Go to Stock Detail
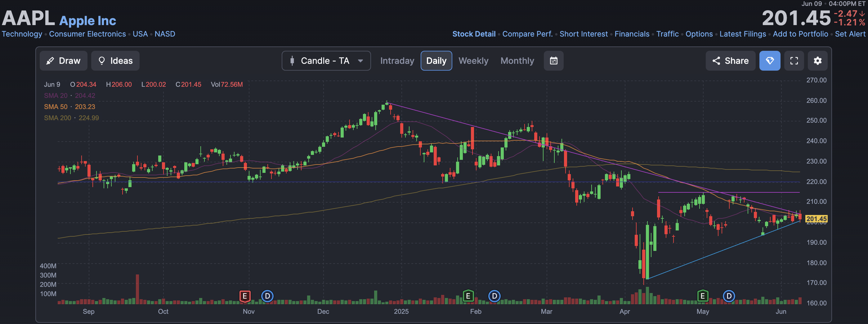This screenshot has width=868, height=324. tap(474, 34)
